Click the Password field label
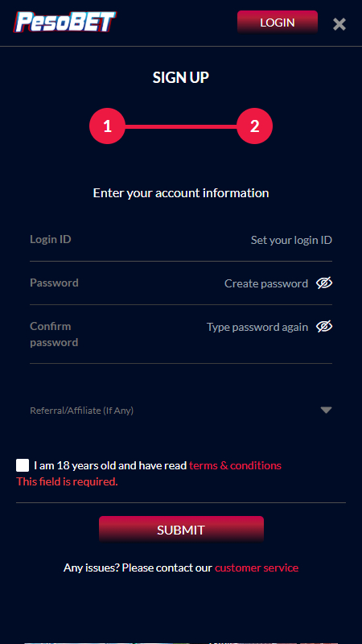362x644 pixels. coord(54,283)
